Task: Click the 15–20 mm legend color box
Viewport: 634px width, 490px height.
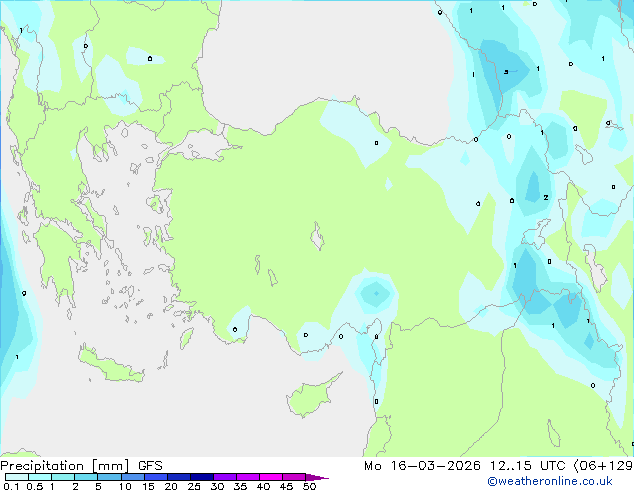Action: pyautogui.click(x=156, y=477)
